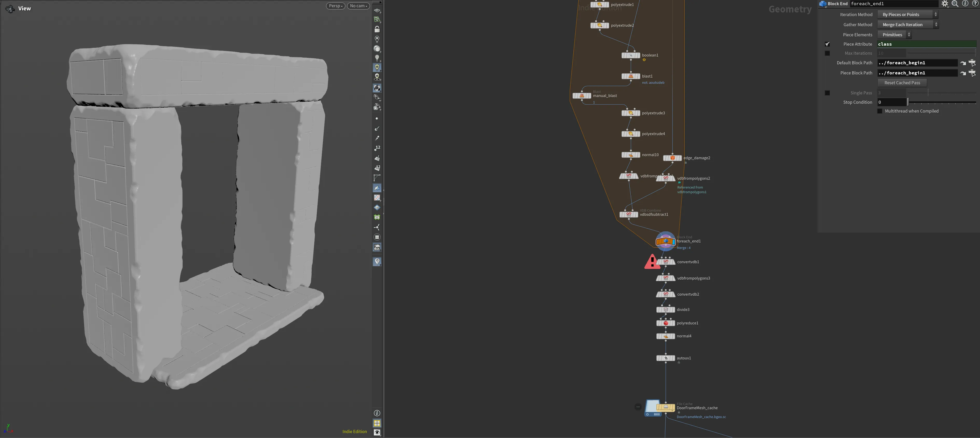Jump to Piece Block Path operator arrow

[963, 73]
